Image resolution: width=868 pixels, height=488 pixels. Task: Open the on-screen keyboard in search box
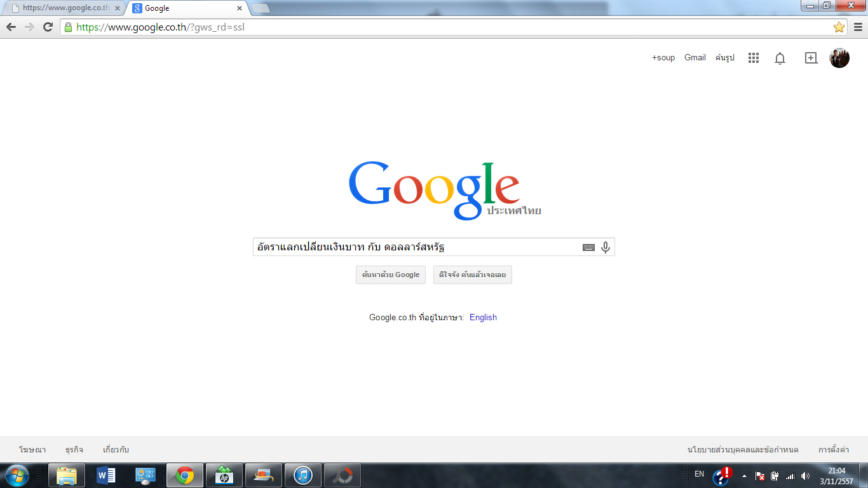588,247
